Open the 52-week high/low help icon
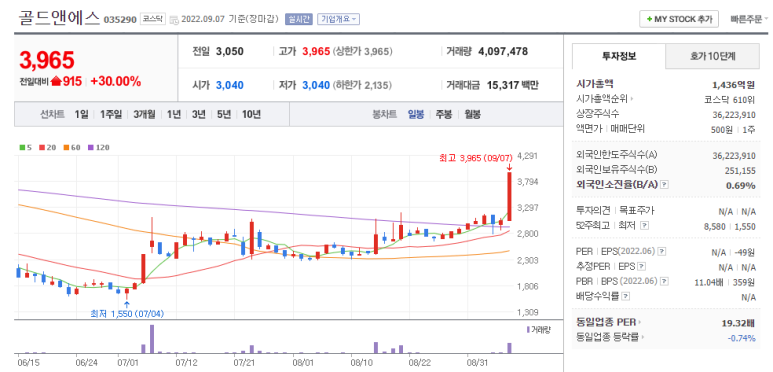 (645, 225)
